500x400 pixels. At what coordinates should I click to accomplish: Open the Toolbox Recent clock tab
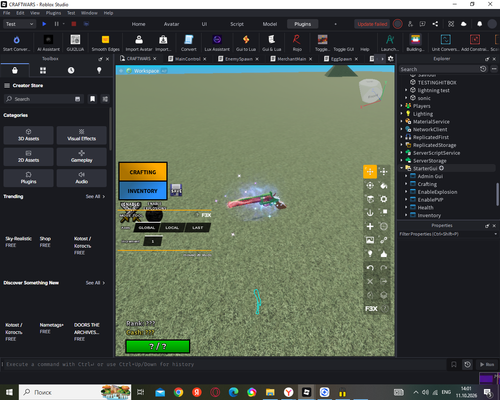tap(71, 70)
